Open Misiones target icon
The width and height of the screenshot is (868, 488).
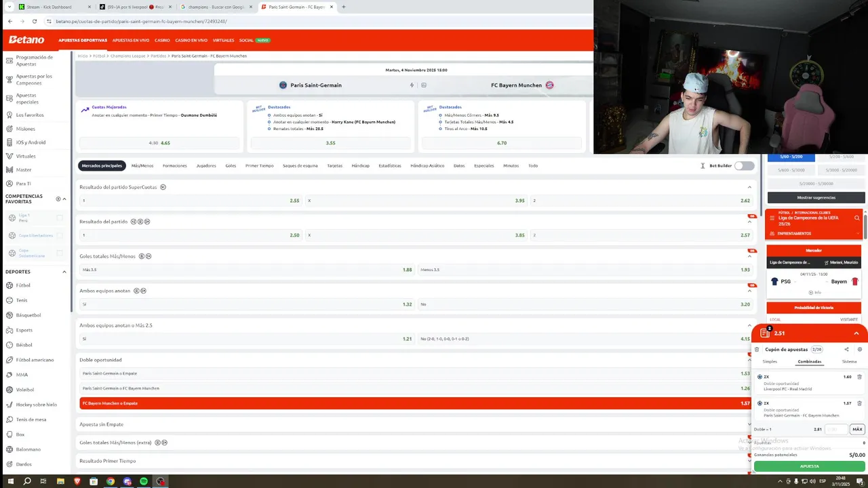pyautogui.click(x=9, y=129)
